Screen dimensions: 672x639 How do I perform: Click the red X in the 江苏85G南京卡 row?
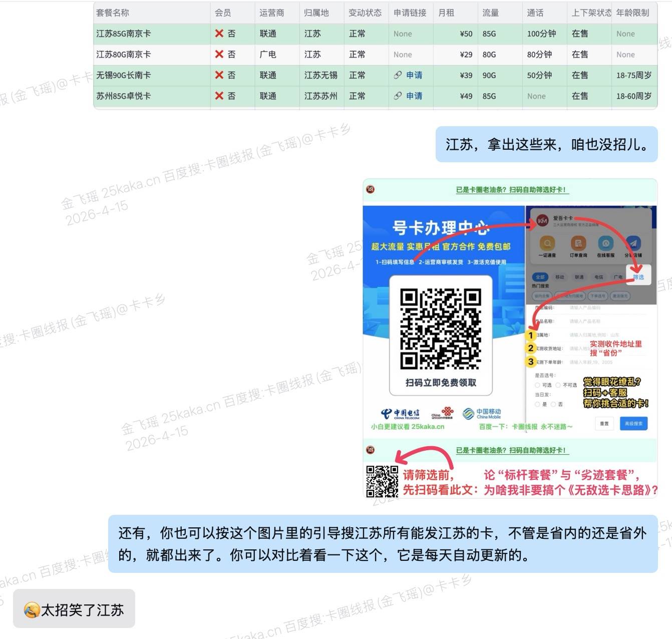pos(219,34)
